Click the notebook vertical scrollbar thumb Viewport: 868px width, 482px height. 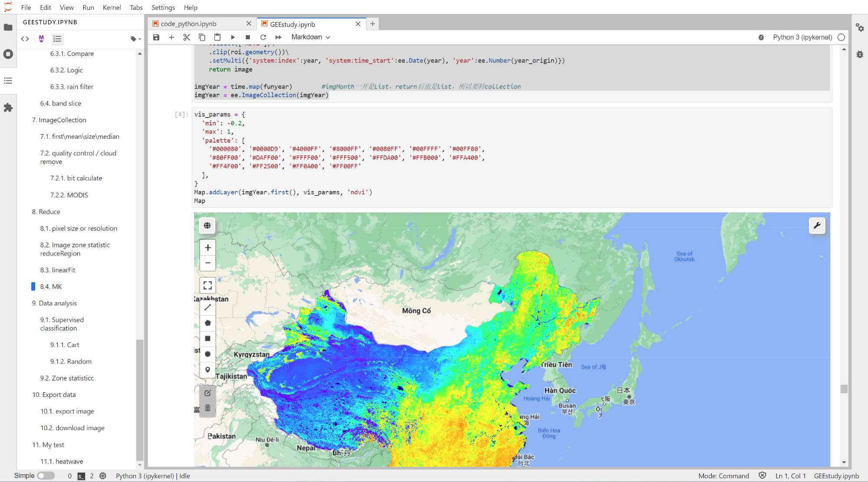pyautogui.click(x=844, y=389)
